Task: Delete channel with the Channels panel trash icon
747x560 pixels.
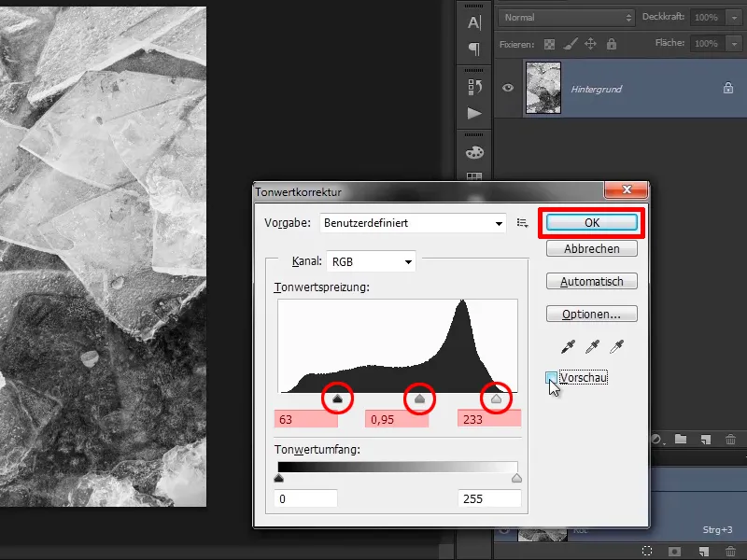Action: pyautogui.click(x=730, y=551)
